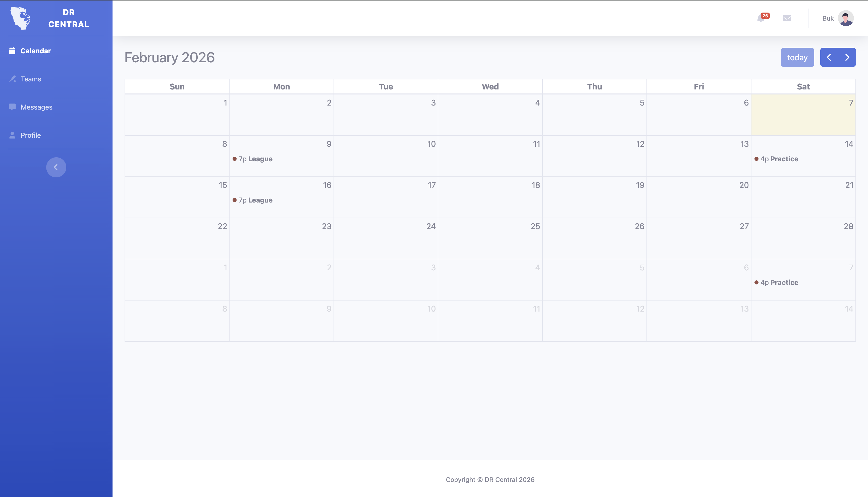Open the Messages menu item
The height and width of the screenshot is (497, 868).
[36, 107]
